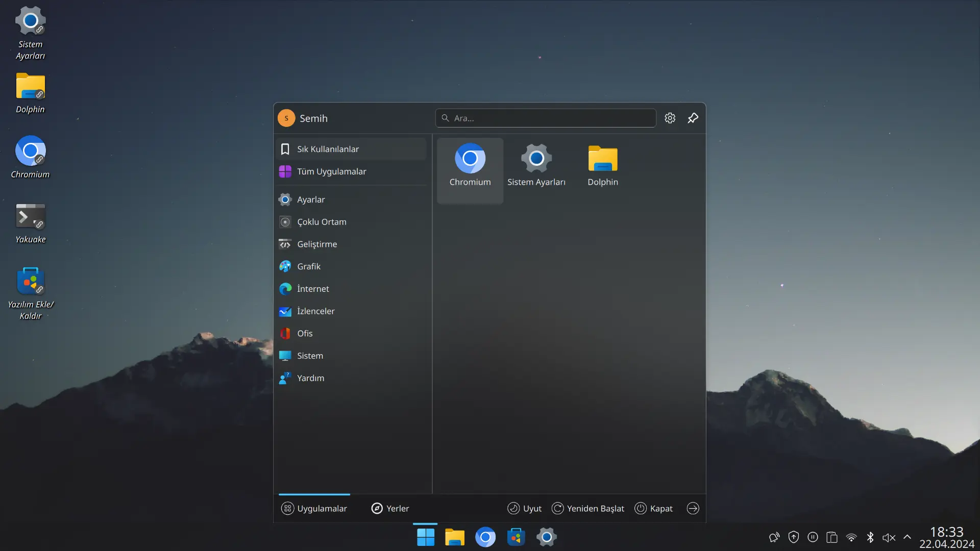Open launcher configure gear icon

pos(670,118)
